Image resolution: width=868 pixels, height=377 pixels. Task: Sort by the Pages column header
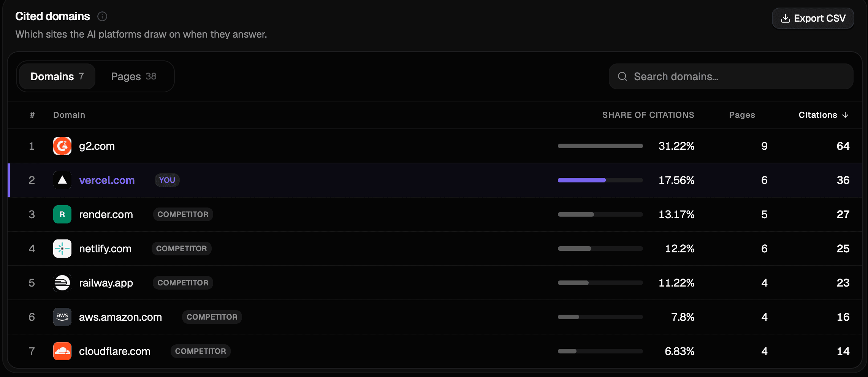click(742, 115)
